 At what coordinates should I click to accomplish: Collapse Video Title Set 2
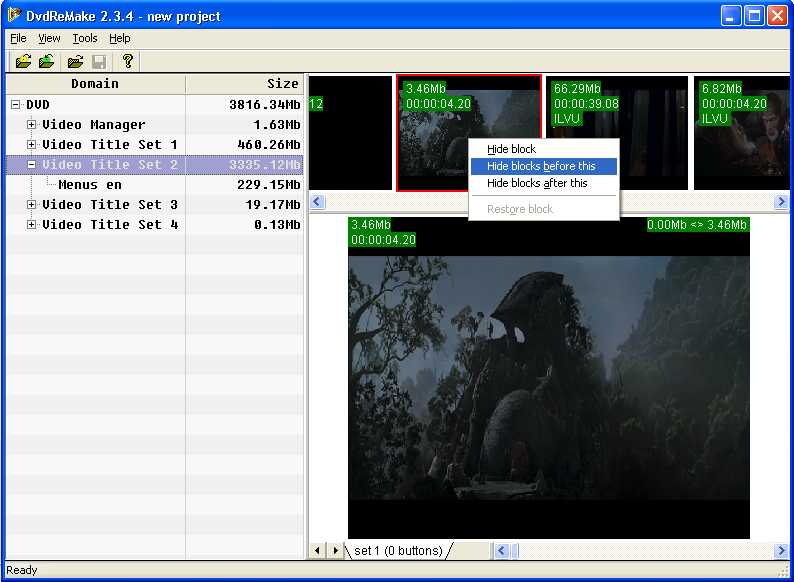click(x=31, y=165)
